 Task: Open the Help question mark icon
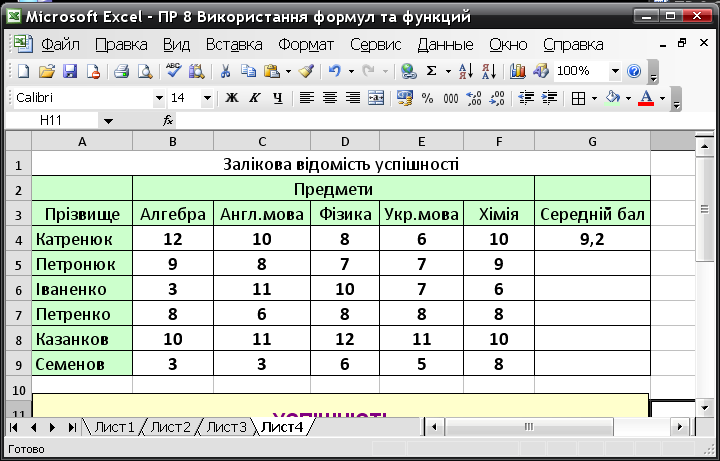click(x=634, y=71)
